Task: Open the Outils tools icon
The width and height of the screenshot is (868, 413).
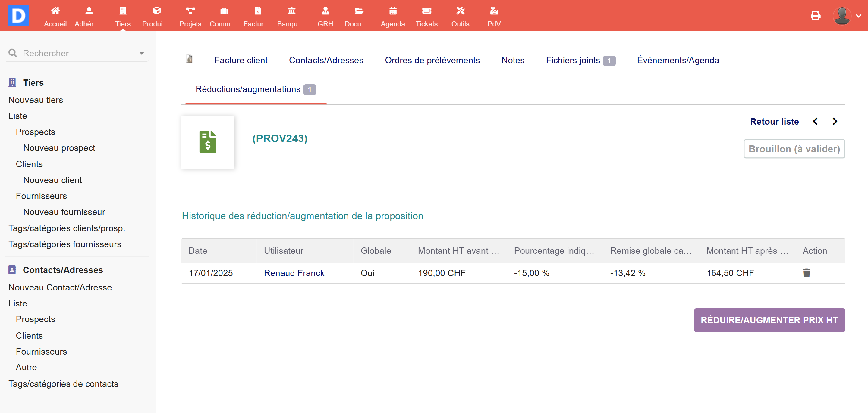Action: tap(460, 11)
